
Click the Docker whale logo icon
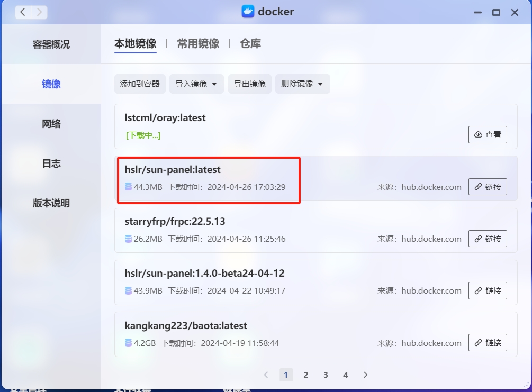(248, 12)
